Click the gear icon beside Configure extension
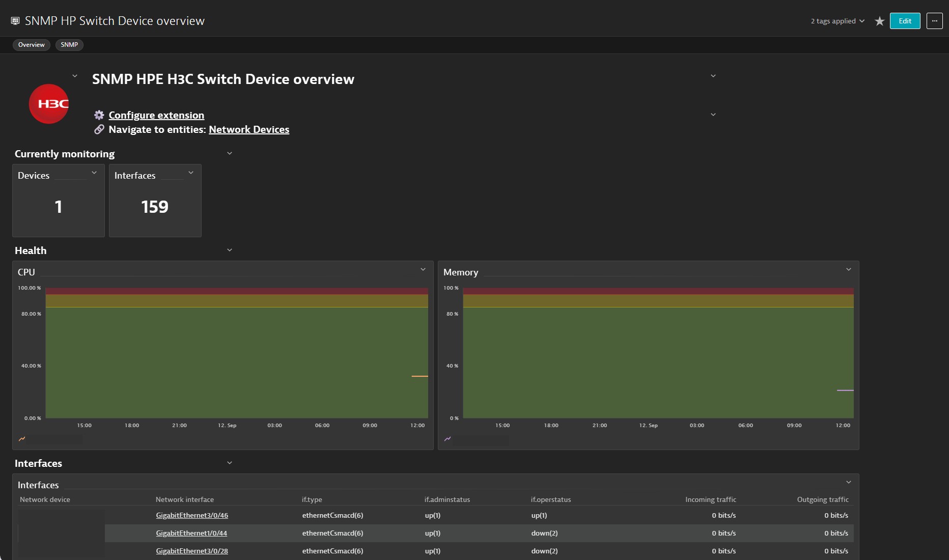Viewport: 949px width, 560px height. pos(99,115)
